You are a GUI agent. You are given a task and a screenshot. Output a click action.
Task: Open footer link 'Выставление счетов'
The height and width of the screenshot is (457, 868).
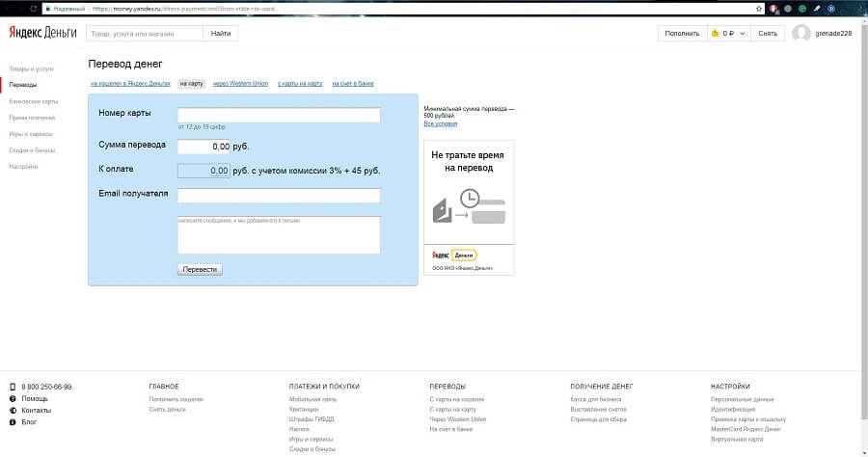598,410
